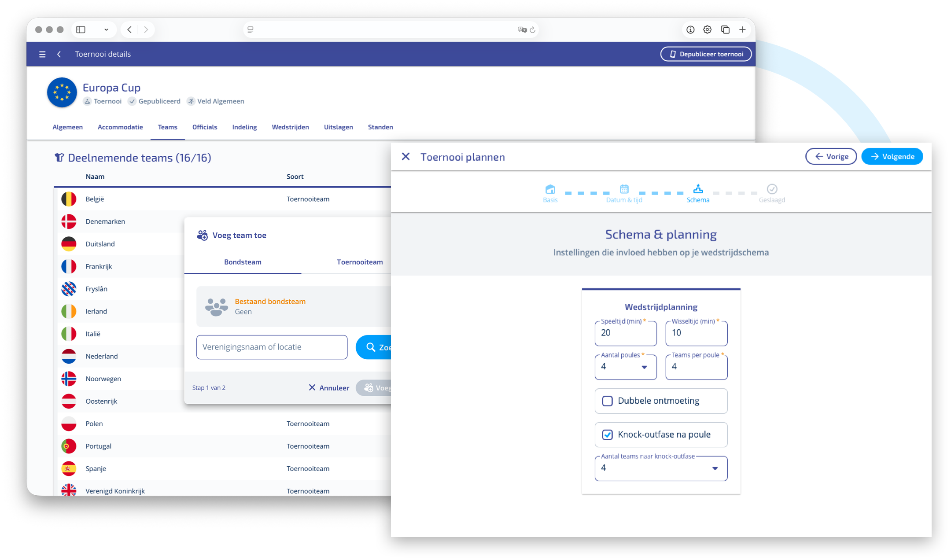Enable the Dubbele ontmoeting checkbox
The height and width of the screenshot is (560, 951).
tap(607, 401)
